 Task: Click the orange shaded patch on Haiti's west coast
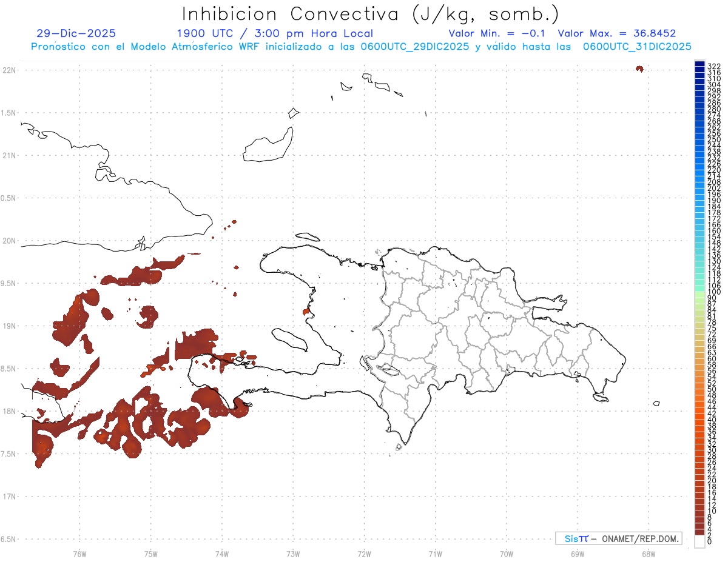(306, 312)
